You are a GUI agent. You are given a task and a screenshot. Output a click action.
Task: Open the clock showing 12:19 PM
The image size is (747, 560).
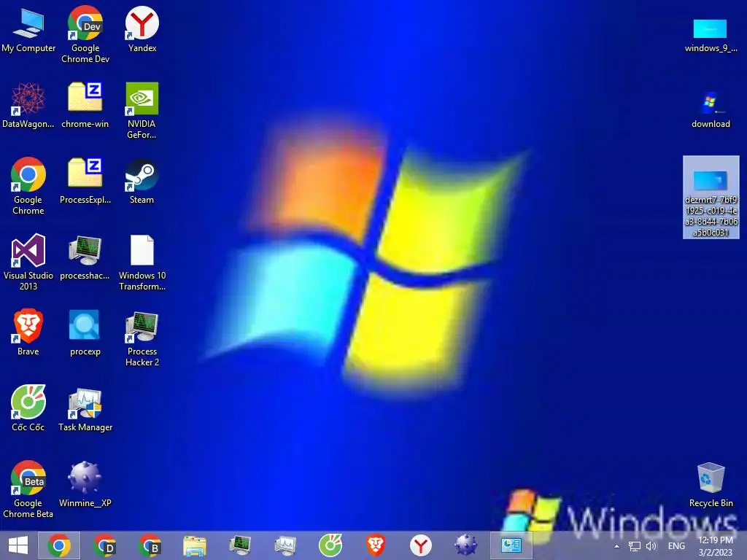tap(715, 546)
